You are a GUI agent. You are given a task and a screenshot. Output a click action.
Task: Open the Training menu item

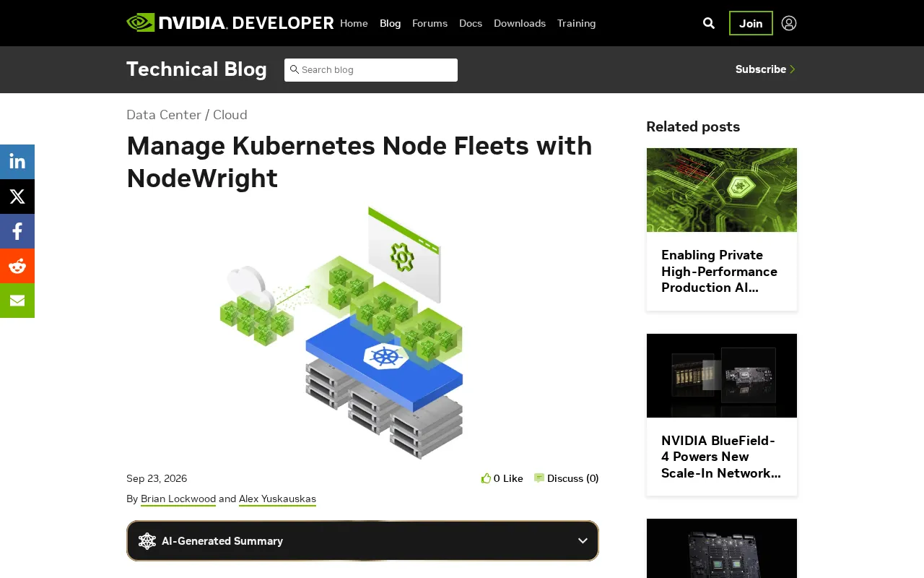[x=577, y=23]
